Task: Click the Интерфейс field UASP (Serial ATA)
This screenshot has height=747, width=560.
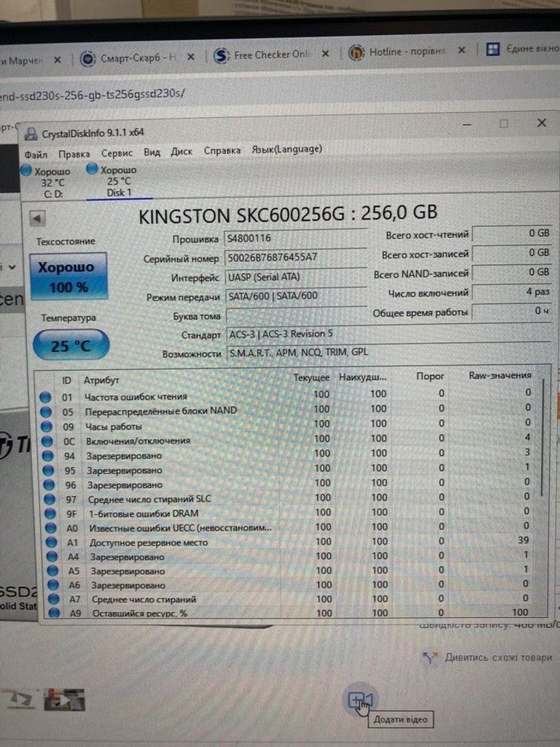Action: [295, 276]
